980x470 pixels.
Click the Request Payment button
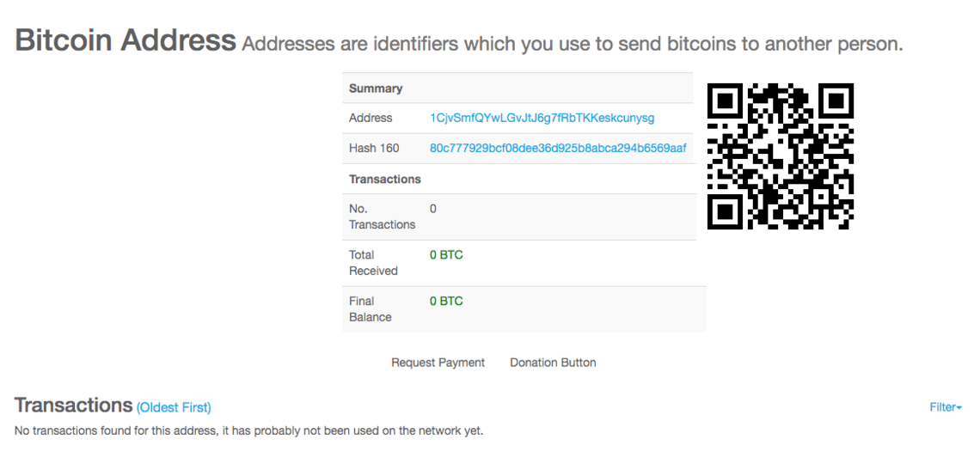point(438,363)
